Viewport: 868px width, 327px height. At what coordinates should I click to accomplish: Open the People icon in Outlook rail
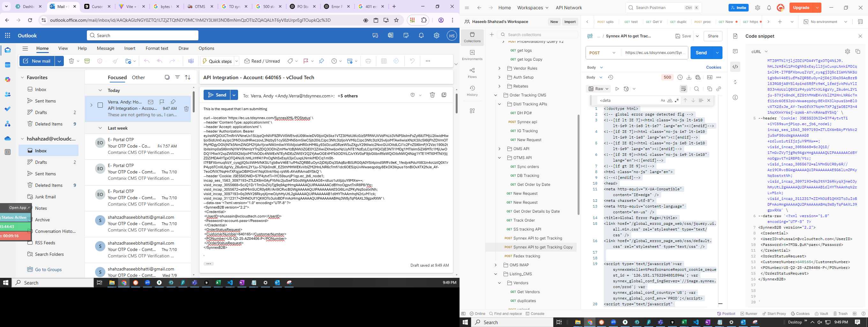click(8, 95)
